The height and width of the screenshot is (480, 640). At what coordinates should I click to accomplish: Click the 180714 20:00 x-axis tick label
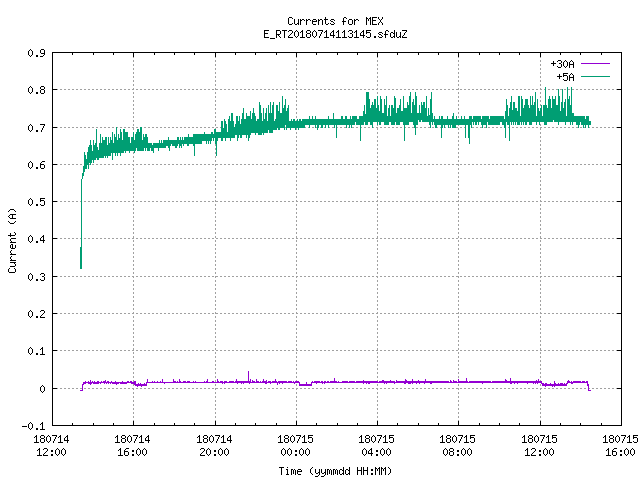click(214, 446)
